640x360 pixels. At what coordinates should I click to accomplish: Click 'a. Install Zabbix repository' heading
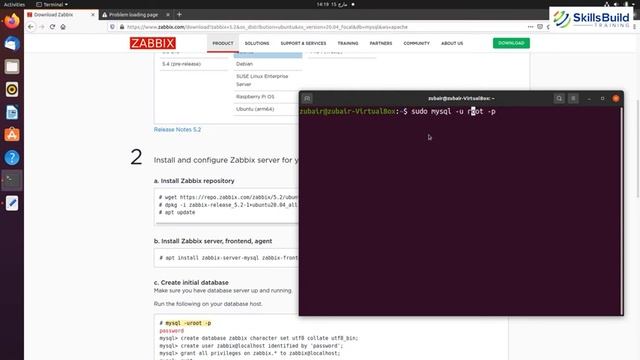(x=194, y=181)
